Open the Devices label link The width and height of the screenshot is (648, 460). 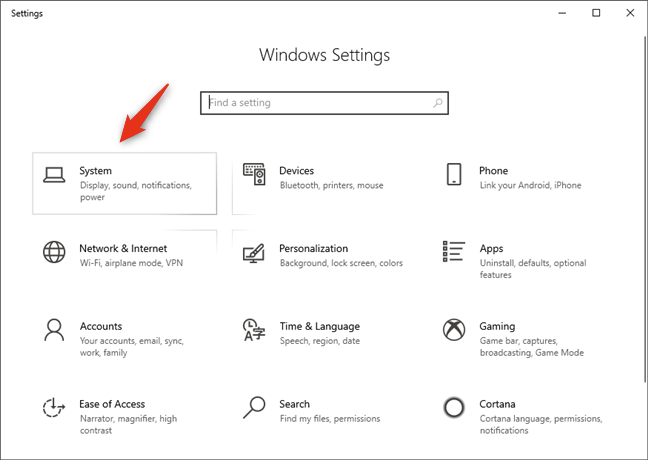coord(297,171)
